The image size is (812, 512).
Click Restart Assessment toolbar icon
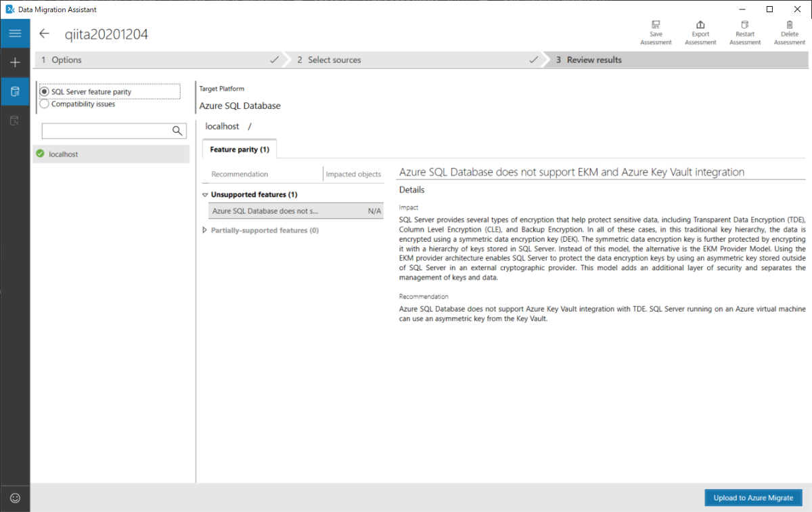pos(745,33)
